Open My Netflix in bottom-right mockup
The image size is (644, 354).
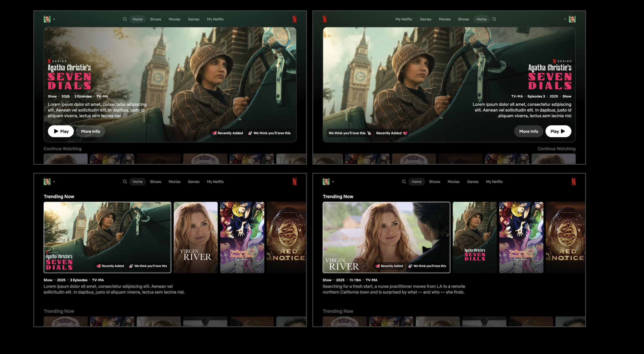pos(494,182)
